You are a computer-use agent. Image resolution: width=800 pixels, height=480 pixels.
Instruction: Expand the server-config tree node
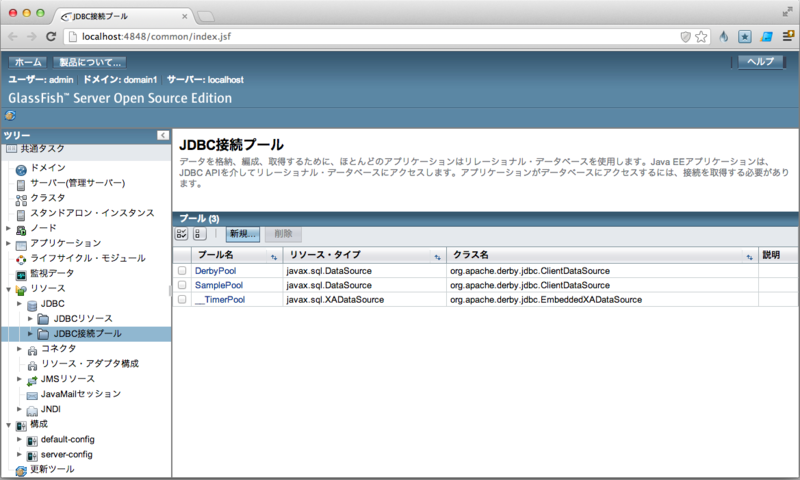click(19, 454)
